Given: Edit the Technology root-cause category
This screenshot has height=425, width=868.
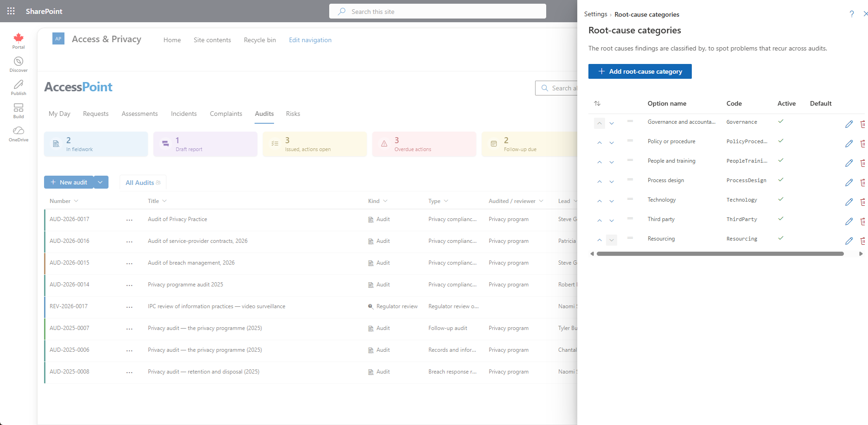Looking at the screenshot, I should (849, 202).
